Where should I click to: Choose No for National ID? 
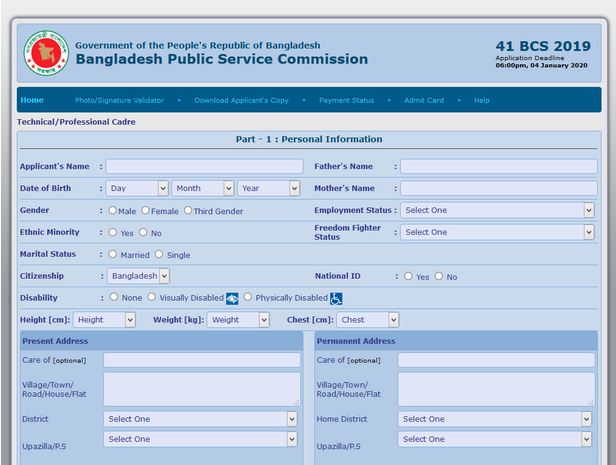[x=439, y=276]
